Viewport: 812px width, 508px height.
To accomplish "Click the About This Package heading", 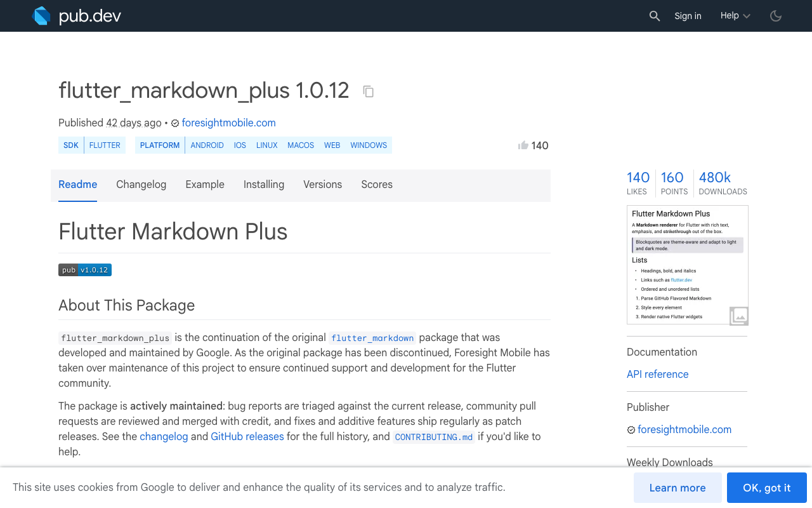I will (x=126, y=305).
